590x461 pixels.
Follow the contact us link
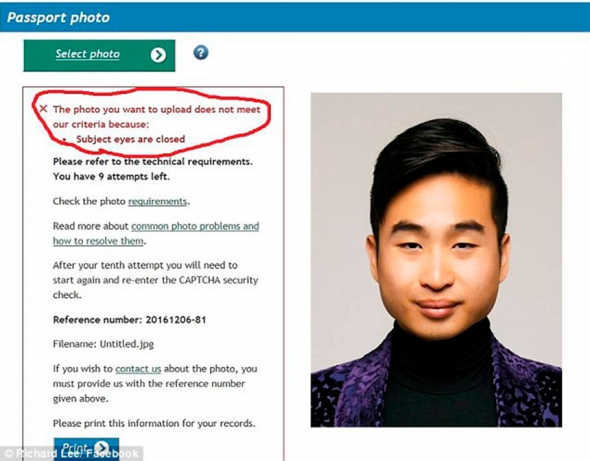[138, 369]
